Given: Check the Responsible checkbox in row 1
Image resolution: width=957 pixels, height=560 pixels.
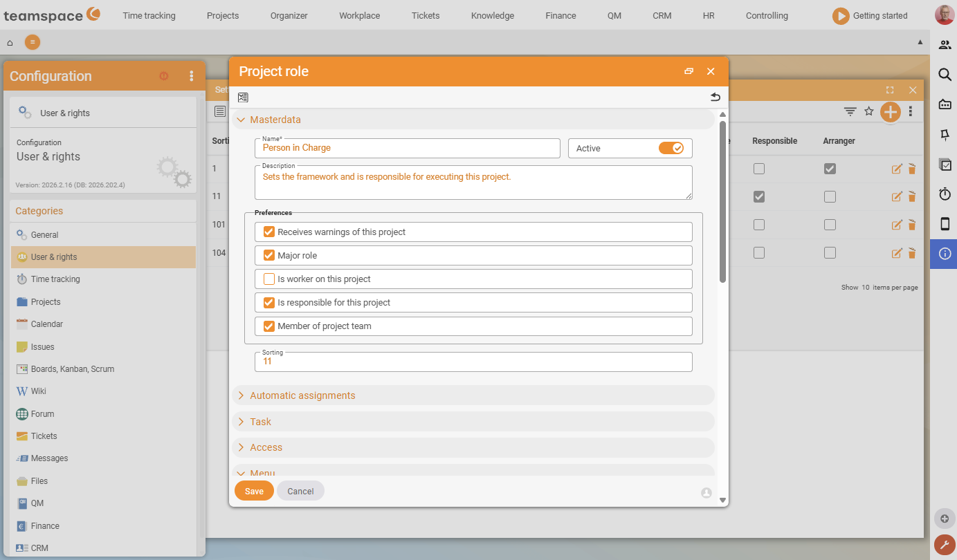Looking at the screenshot, I should [759, 169].
